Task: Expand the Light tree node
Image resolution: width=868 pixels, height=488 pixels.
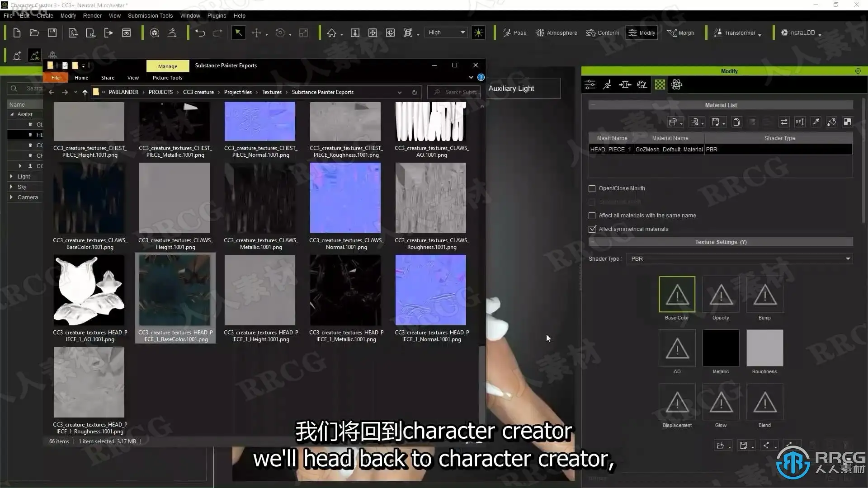Action: [x=11, y=176]
